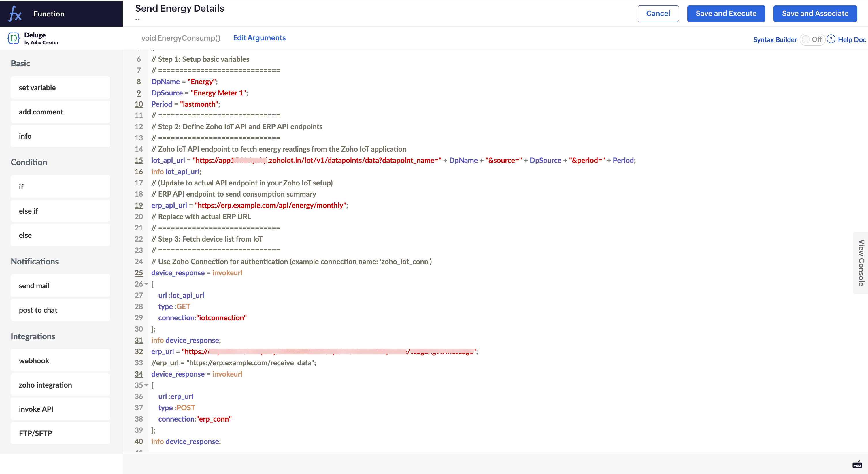Image resolution: width=868 pixels, height=474 pixels.
Task: Open Edit Arguments link
Action: pos(259,38)
